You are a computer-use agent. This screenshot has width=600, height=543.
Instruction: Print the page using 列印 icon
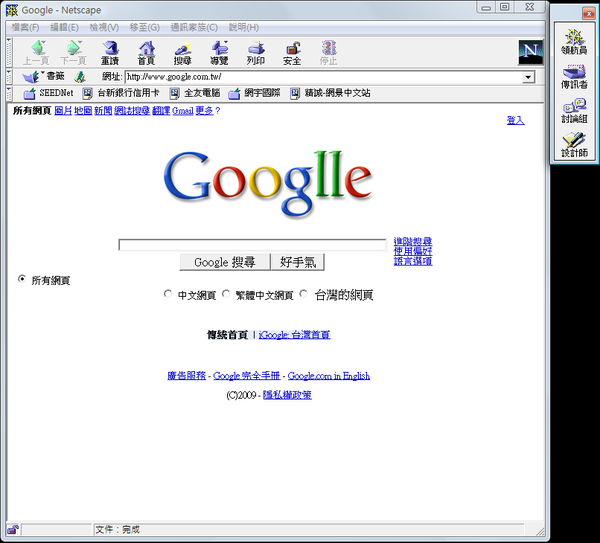(x=256, y=52)
